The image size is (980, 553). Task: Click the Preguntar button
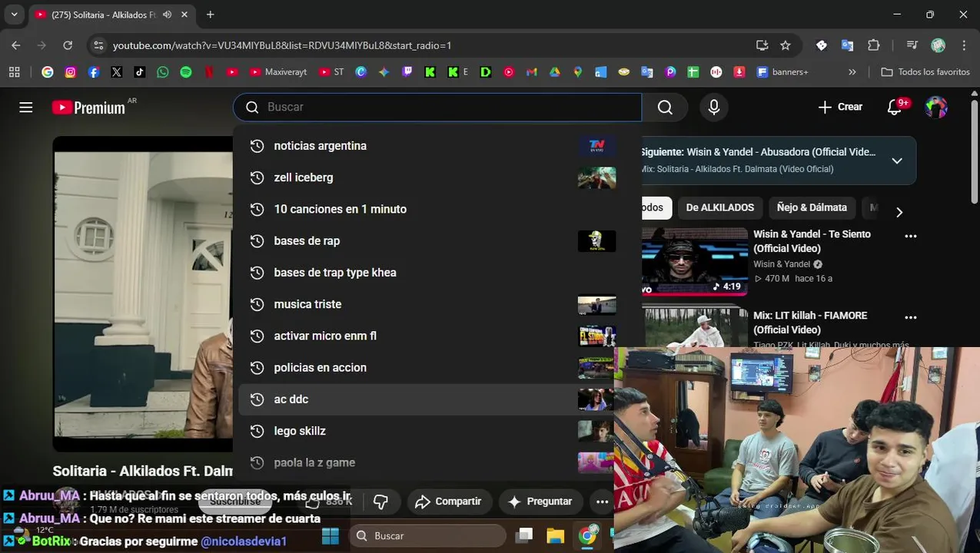(x=540, y=502)
